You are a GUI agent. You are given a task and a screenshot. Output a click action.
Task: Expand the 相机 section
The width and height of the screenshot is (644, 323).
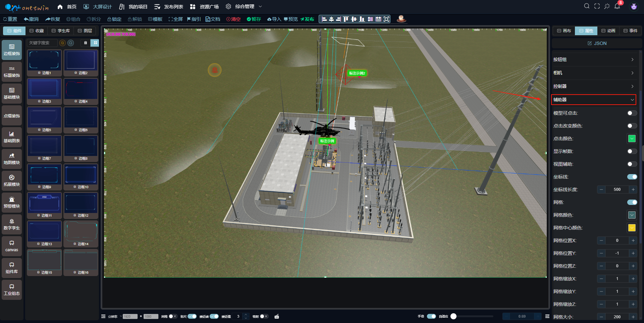[x=593, y=73]
